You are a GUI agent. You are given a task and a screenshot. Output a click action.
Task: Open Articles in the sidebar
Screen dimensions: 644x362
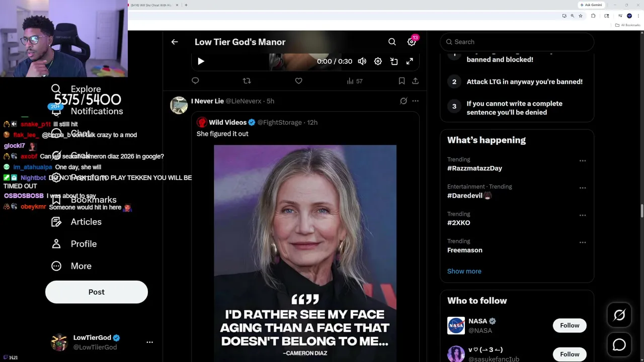(76, 222)
